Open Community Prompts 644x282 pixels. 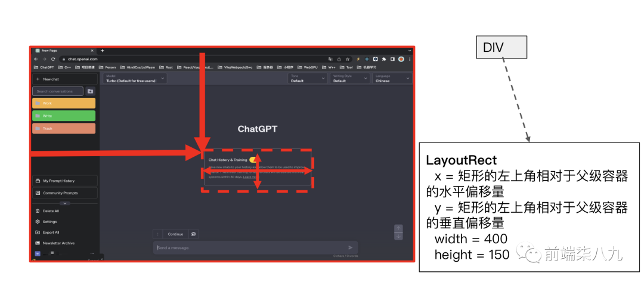coord(65,193)
